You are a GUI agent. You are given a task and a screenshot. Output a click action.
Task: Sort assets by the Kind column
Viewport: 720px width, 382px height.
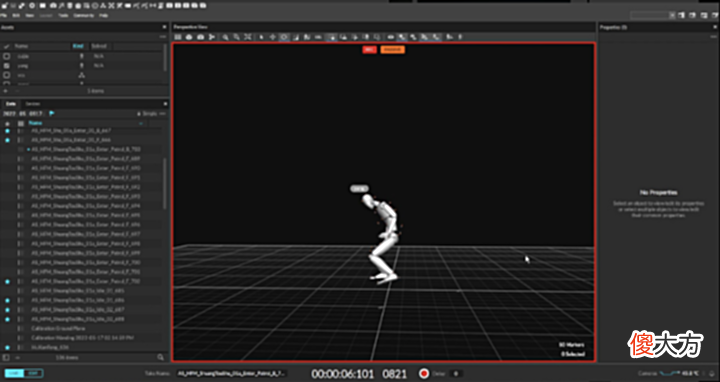coord(78,46)
